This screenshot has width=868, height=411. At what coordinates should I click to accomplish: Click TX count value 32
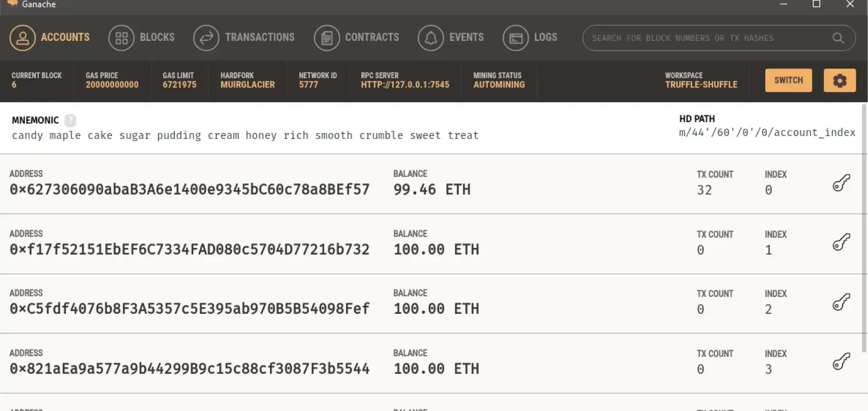pyautogui.click(x=704, y=190)
